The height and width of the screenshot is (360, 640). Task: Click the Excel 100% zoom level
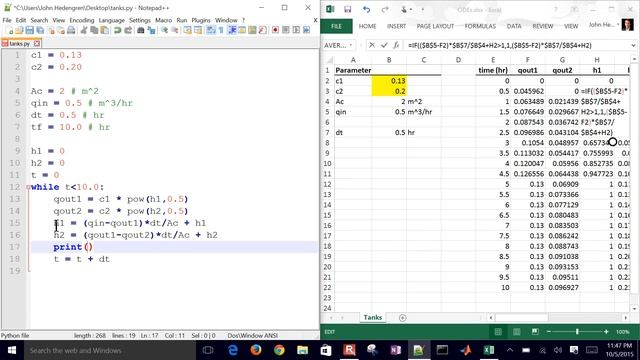(x=622, y=332)
